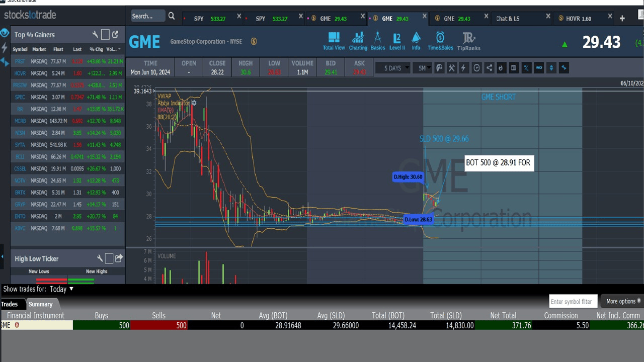Select ABVC row in Top % Gainers
Screen dimensions: 644x362
click(x=67, y=228)
